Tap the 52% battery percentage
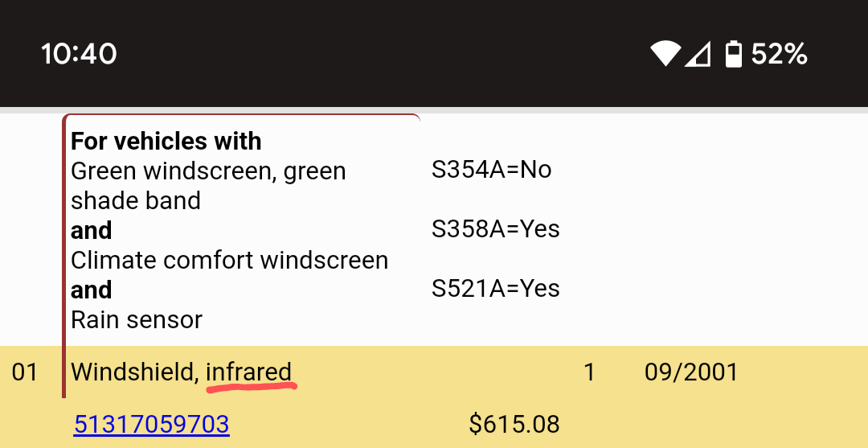The width and height of the screenshot is (868, 448). tap(778, 54)
